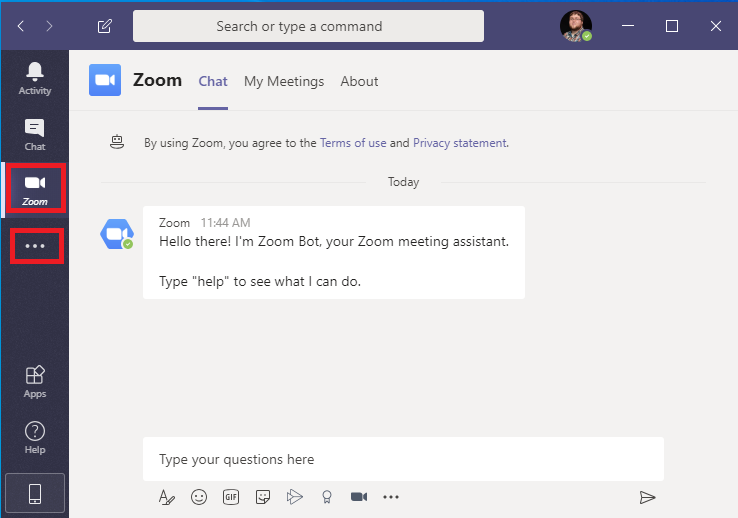Open the Apps store icon

(35, 382)
